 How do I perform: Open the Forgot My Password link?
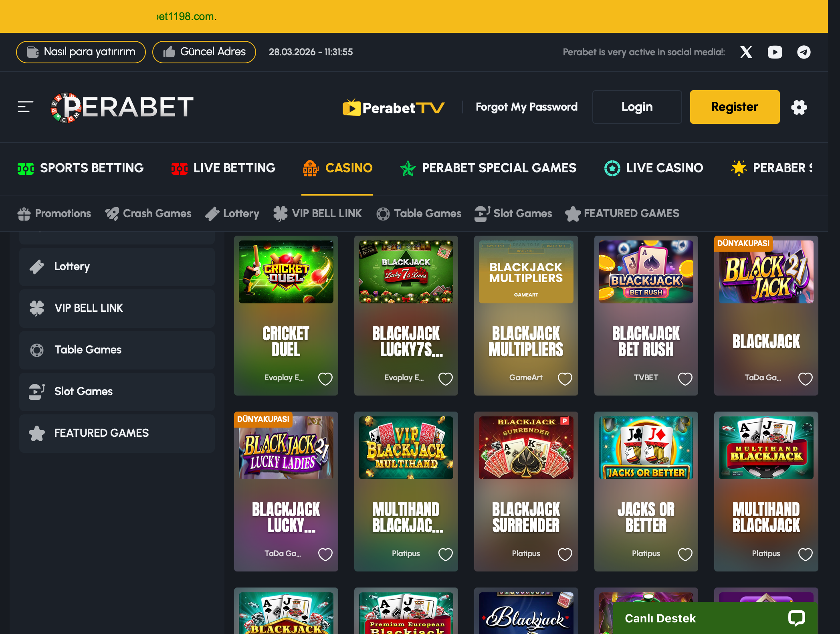[x=527, y=107]
